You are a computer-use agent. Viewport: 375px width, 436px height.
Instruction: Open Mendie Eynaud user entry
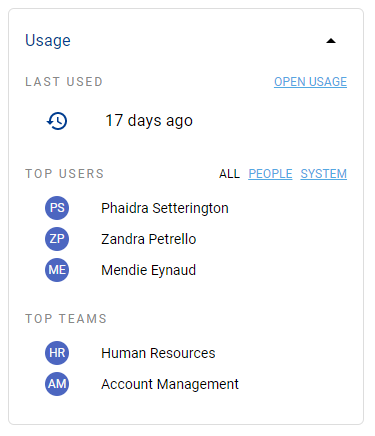tap(148, 270)
